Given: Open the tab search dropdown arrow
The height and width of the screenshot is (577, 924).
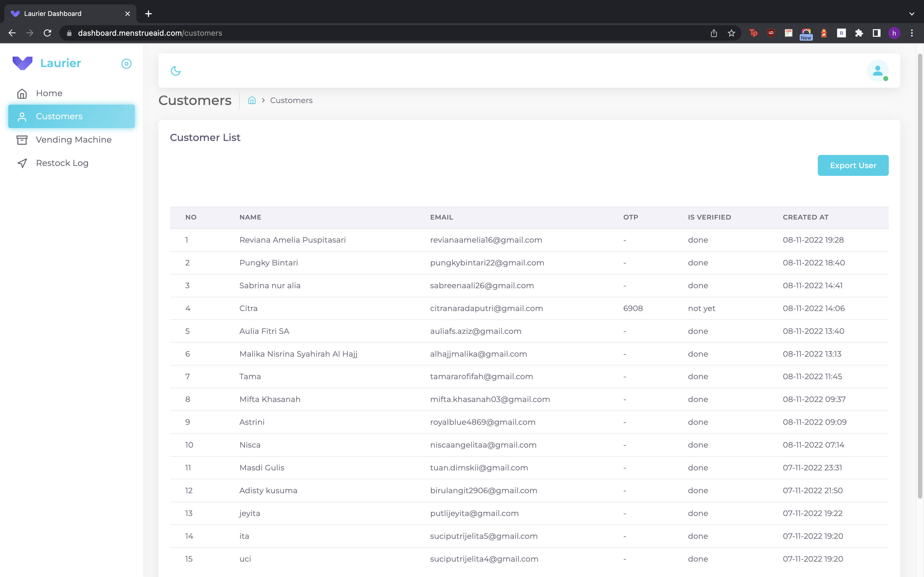Looking at the screenshot, I should point(912,14).
